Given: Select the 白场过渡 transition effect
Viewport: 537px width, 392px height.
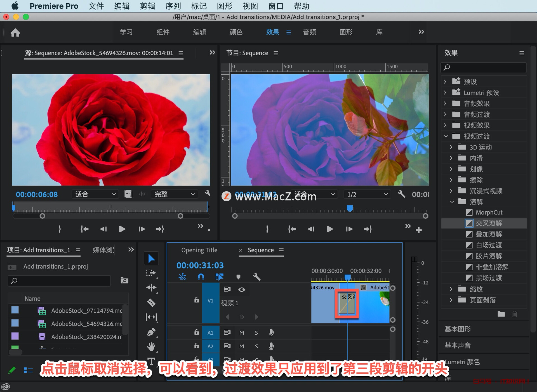Looking at the screenshot, I should click(x=489, y=245).
